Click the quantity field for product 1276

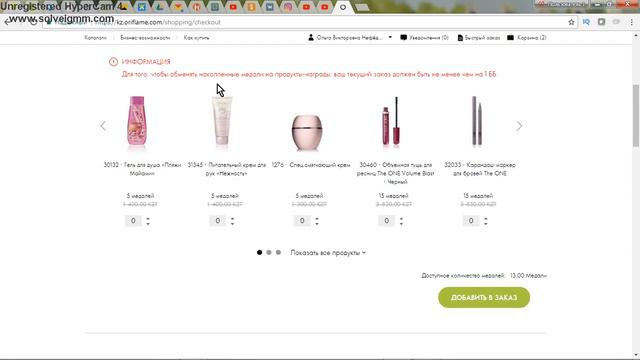[302, 221]
